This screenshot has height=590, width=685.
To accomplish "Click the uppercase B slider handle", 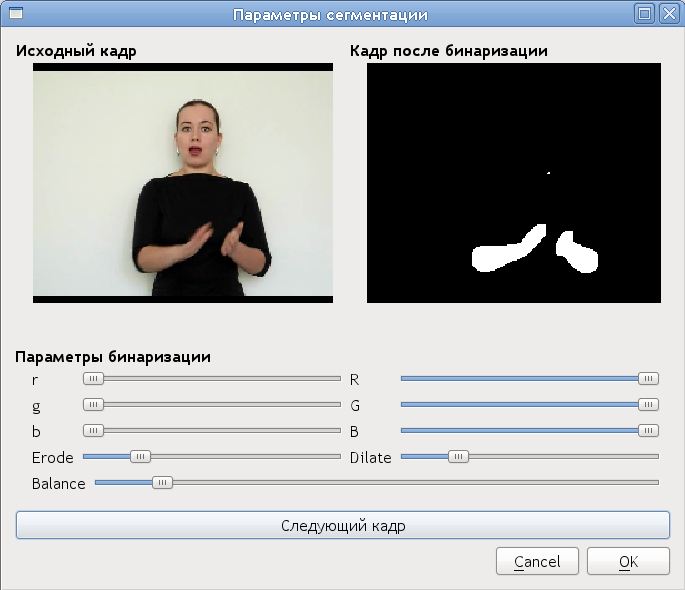I will point(648,431).
